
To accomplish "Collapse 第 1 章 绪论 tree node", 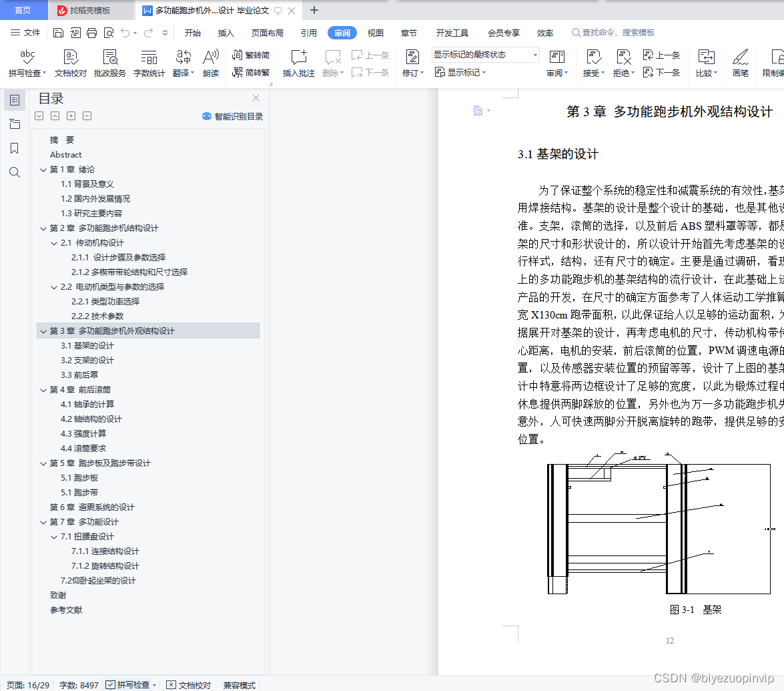I will [43, 170].
